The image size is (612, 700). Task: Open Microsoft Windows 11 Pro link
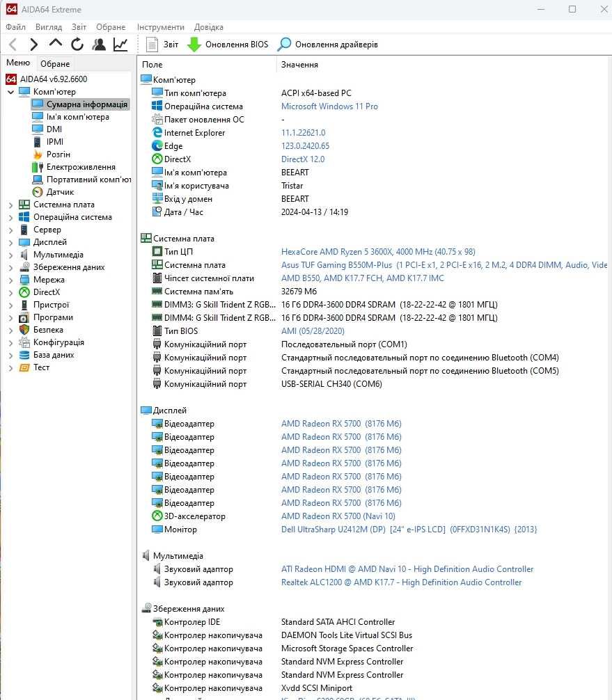click(x=329, y=106)
